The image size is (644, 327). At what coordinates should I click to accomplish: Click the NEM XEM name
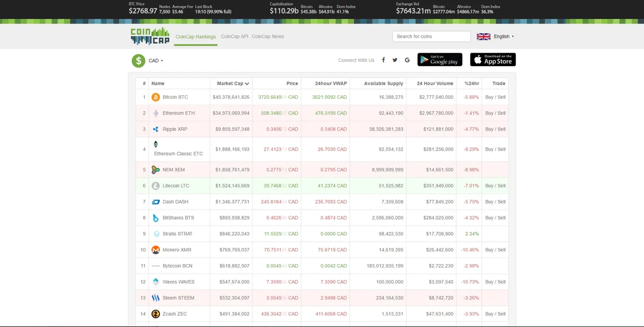174,170
